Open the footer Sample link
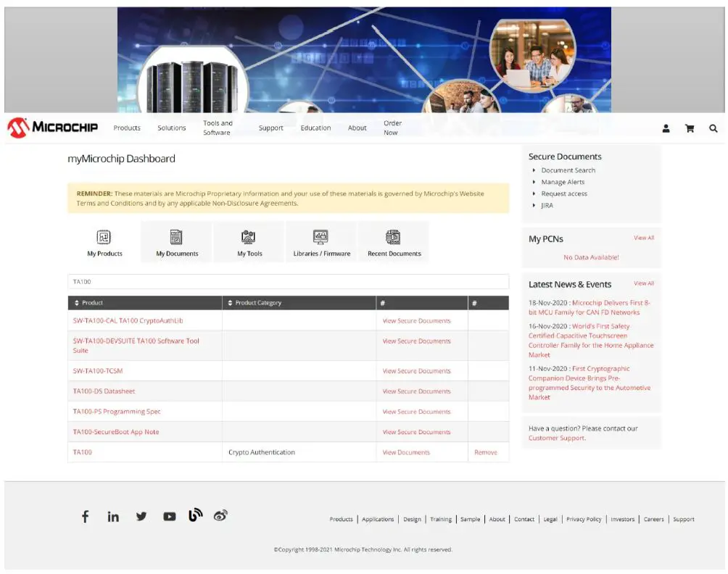The height and width of the screenshot is (574, 728). click(x=470, y=519)
